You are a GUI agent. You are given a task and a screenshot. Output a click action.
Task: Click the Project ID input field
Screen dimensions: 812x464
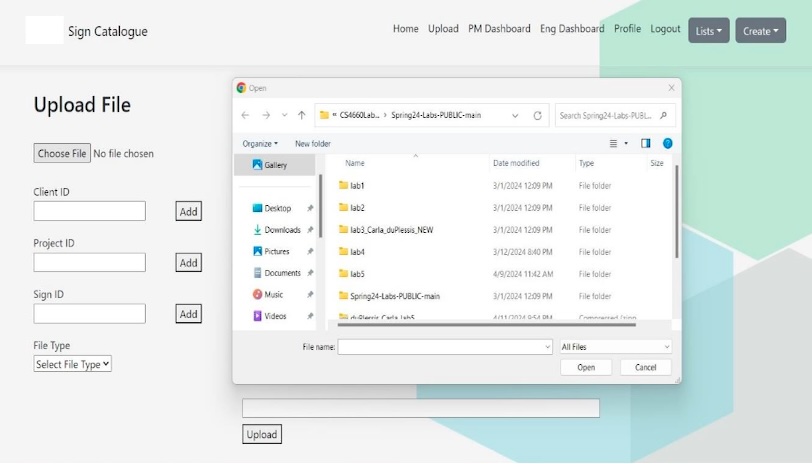(90, 263)
